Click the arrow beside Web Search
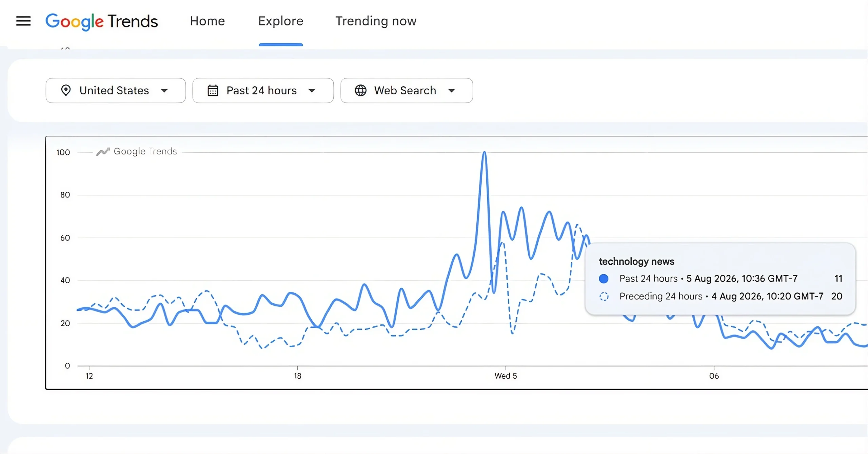Image resolution: width=868 pixels, height=454 pixels. [x=452, y=91]
